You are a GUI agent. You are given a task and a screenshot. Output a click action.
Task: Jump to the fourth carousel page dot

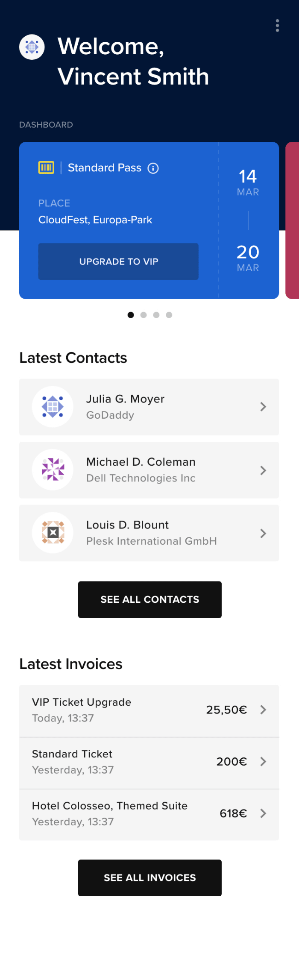tap(169, 315)
